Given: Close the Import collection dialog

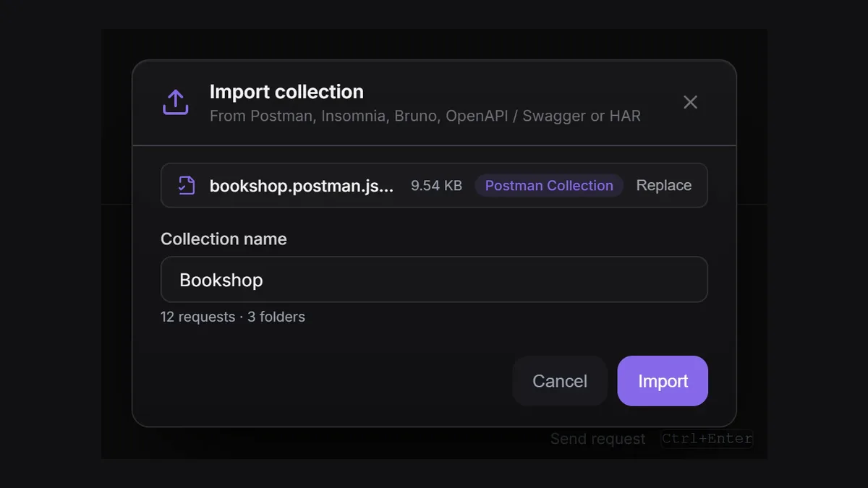Looking at the screenshot, I should [690, 103].
